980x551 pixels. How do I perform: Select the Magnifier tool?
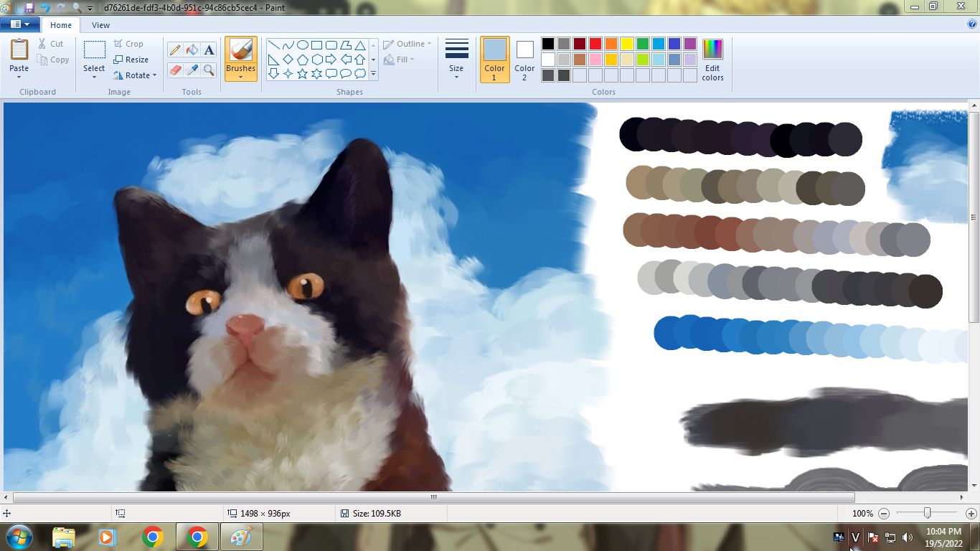(x=209, y=70)
